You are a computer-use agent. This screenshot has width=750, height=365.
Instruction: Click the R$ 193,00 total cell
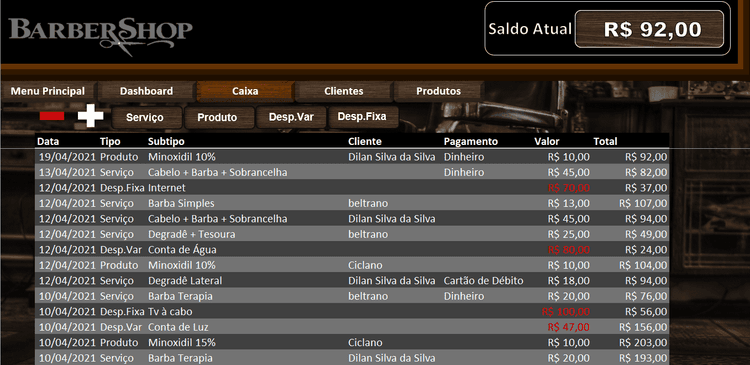click(x=643, y=358)
